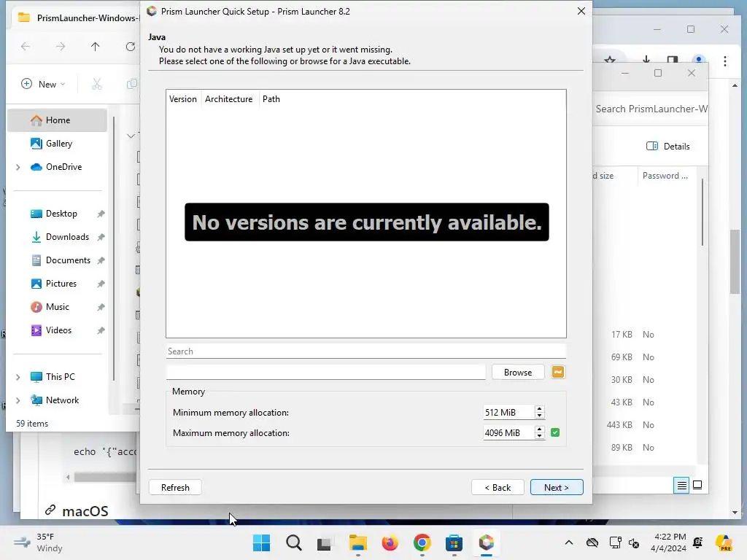
Task: Open weather widget showing 35°F Windy
Action: click(38, 542)
